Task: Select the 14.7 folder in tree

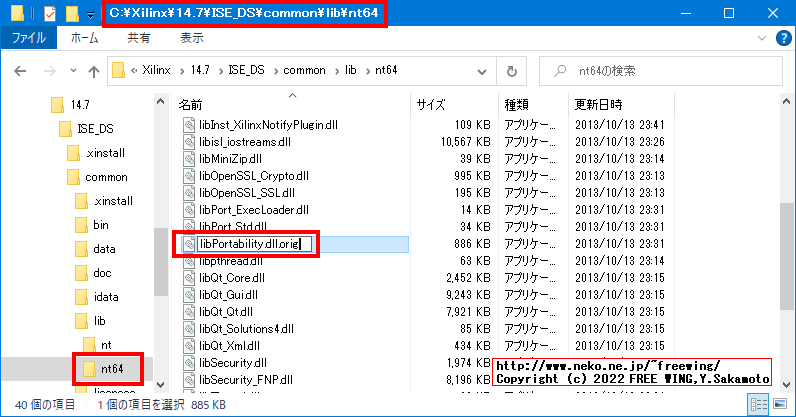Action: pyautogui.click(x=80, y=105)
